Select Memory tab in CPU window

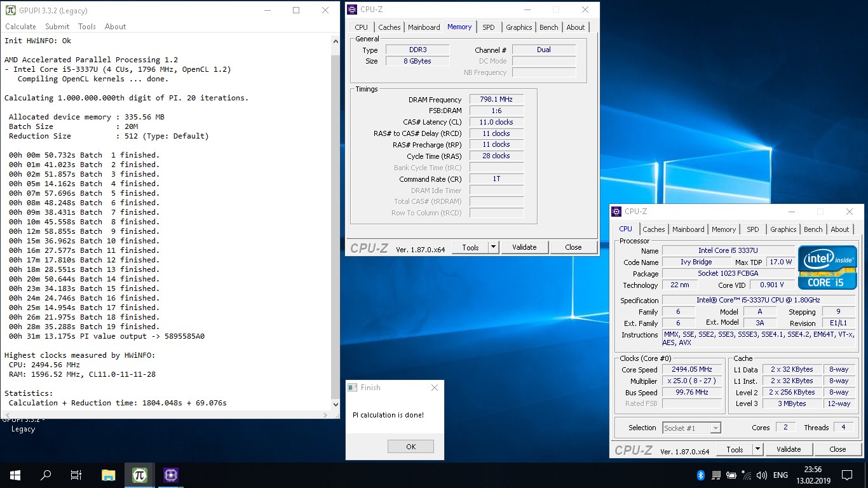[724, 229]
